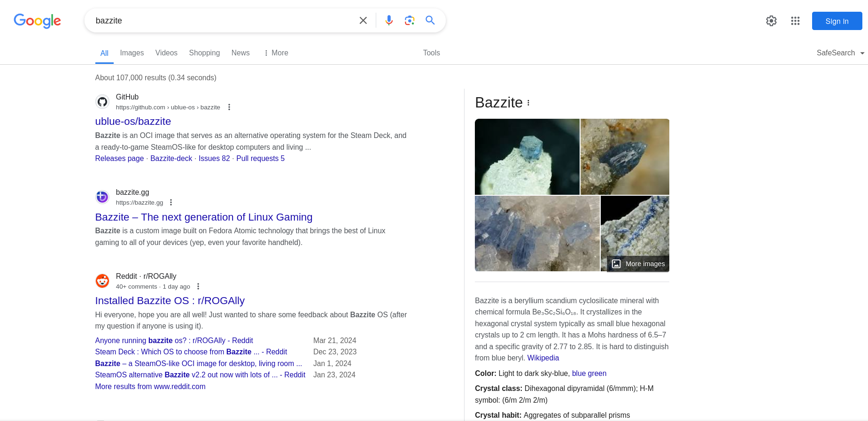Image resolution: width=868 pixels, height=421 pixels.
Task: Open blue green color link
Action: coord(589,374)
